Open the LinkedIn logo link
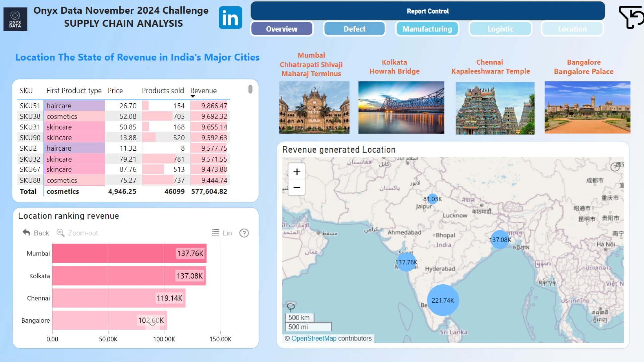Screen dimensions: 644x362 [x=230, y=18]
